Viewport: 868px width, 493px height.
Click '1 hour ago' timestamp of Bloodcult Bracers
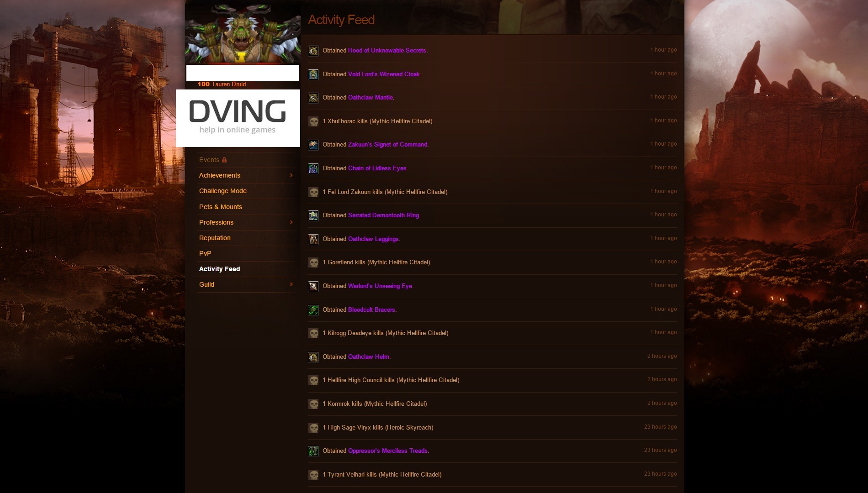point(663,309)
